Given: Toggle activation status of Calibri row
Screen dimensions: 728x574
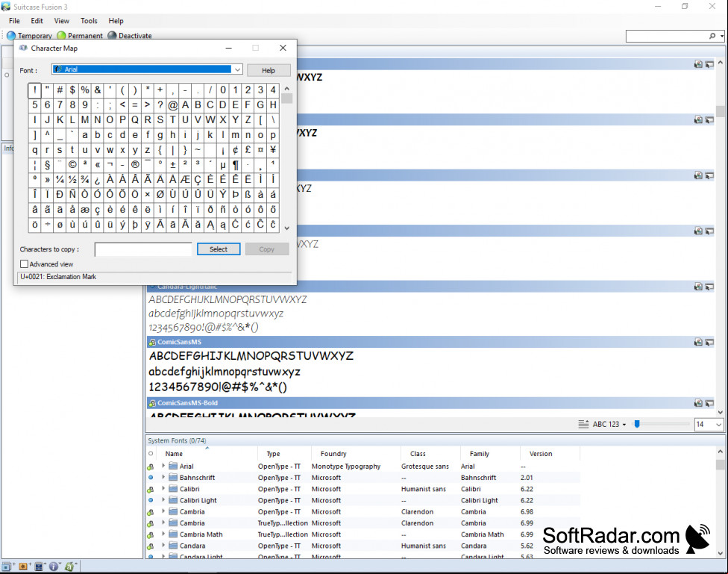Looking at the screenshot, I should [151, 490].
